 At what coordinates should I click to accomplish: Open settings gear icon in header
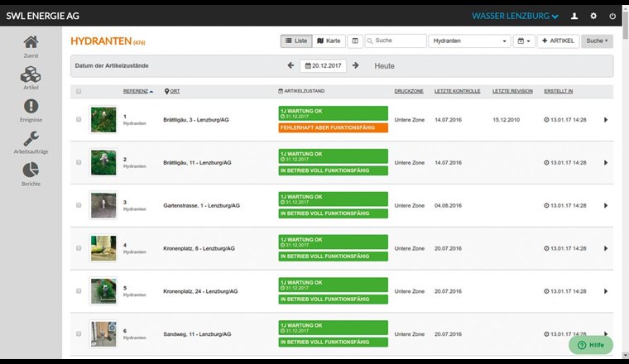(x=593, y=16)
